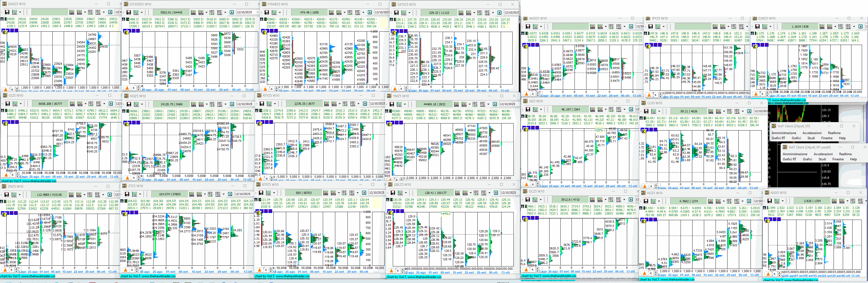
Task: Toggle the W timeframe button in NQZ5 chart
Action: point(134,122)
